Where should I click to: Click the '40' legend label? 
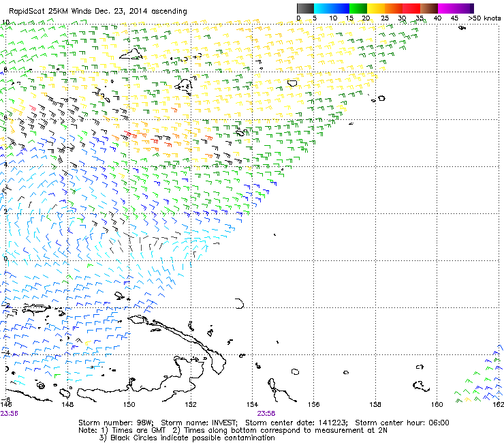pyautogui.click(x=437, y=18)
